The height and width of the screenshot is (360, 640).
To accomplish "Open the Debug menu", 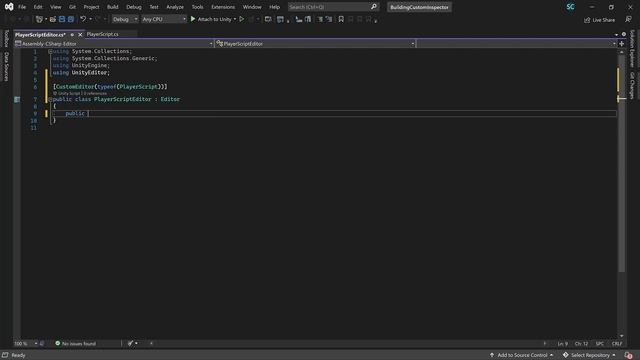I will (x=133, y=7).
